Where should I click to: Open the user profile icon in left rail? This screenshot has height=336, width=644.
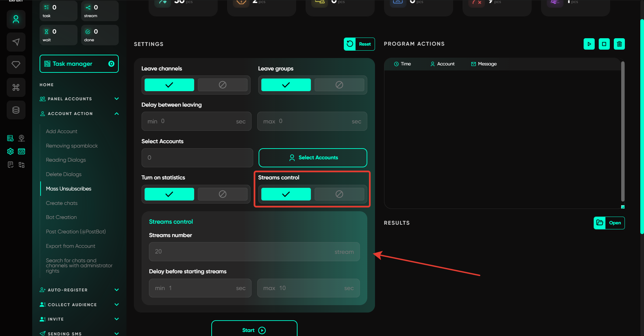pos(16,19)
